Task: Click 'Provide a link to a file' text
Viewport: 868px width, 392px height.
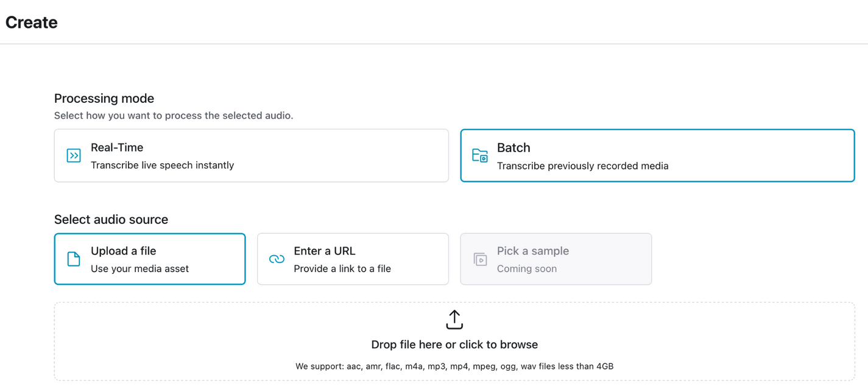Action: (342, 268)
